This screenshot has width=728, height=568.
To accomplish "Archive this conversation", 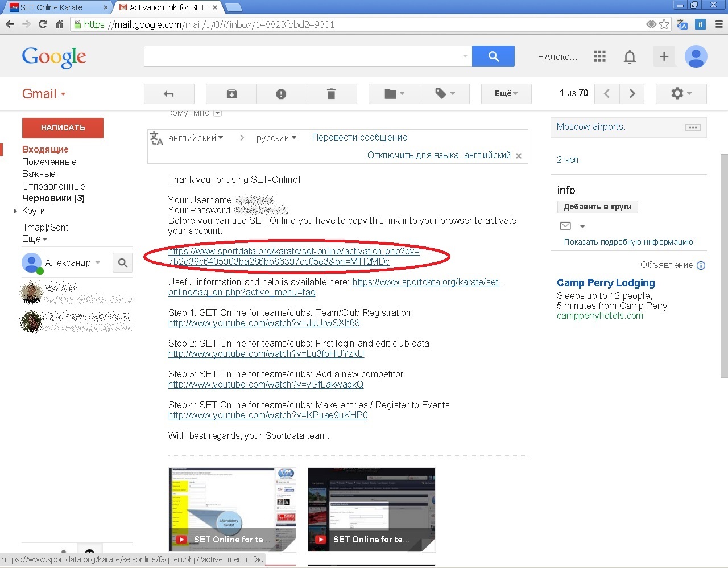I will coord(231,94).
